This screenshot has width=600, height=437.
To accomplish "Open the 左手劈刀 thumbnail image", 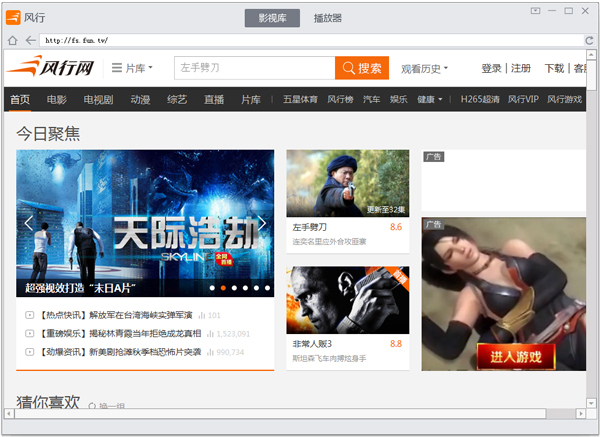I will (347, 183).
